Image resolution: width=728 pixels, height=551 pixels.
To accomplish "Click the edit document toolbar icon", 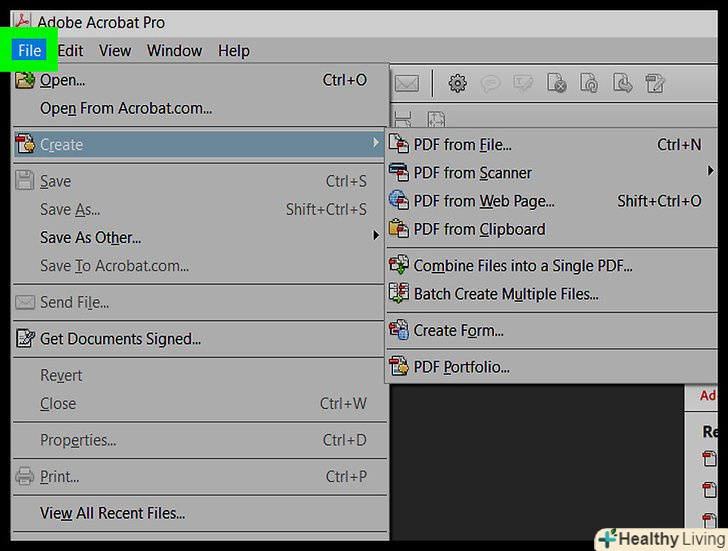I will tap(655, 84).
